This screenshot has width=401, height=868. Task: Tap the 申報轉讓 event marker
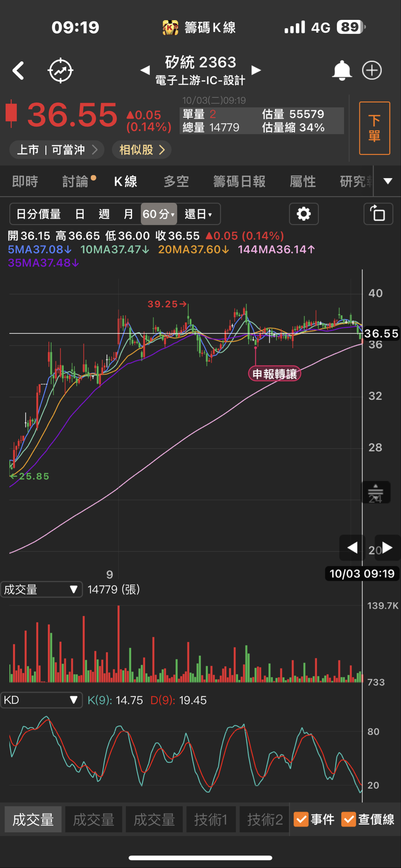click(x=274, y=374)
